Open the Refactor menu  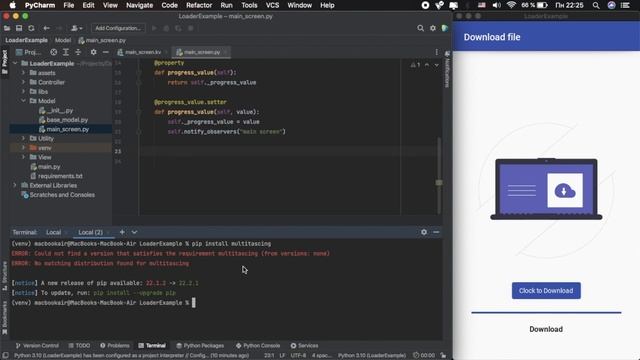(x=199, y=5)
